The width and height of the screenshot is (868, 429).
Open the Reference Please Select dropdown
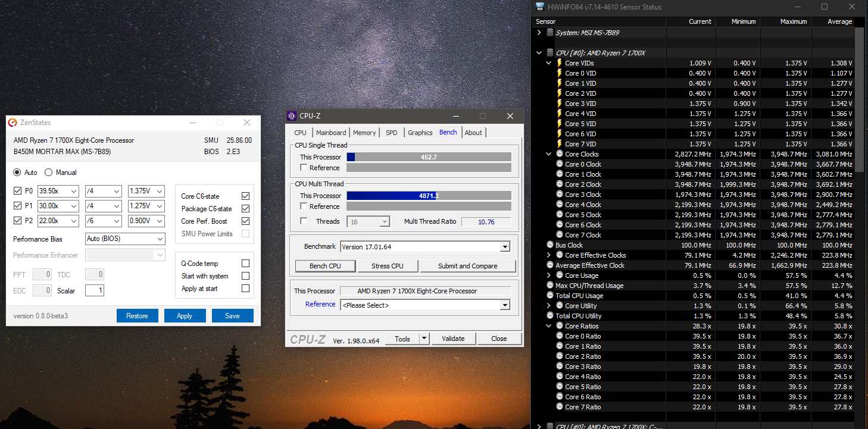tap(425, 305)
